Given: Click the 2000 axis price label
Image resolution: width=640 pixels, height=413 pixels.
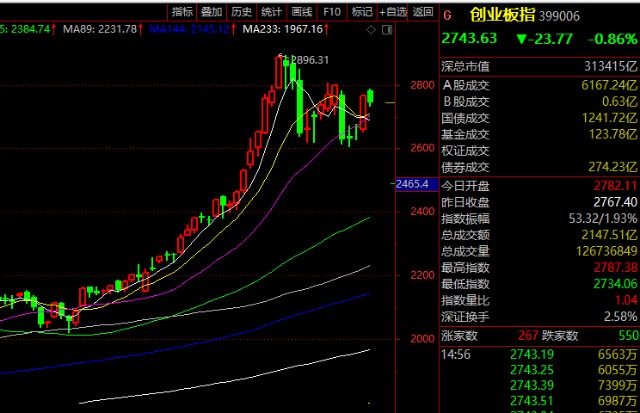Looking at the screenshot, I should coord(422,339).
